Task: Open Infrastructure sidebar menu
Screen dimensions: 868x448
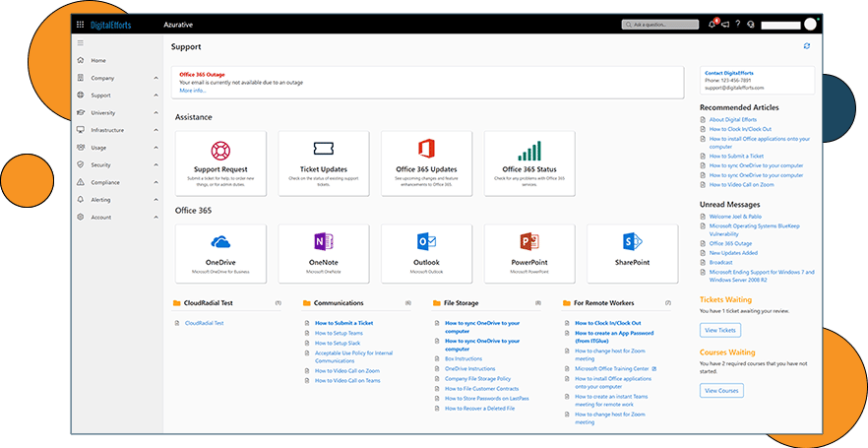Action: (107, 130)
